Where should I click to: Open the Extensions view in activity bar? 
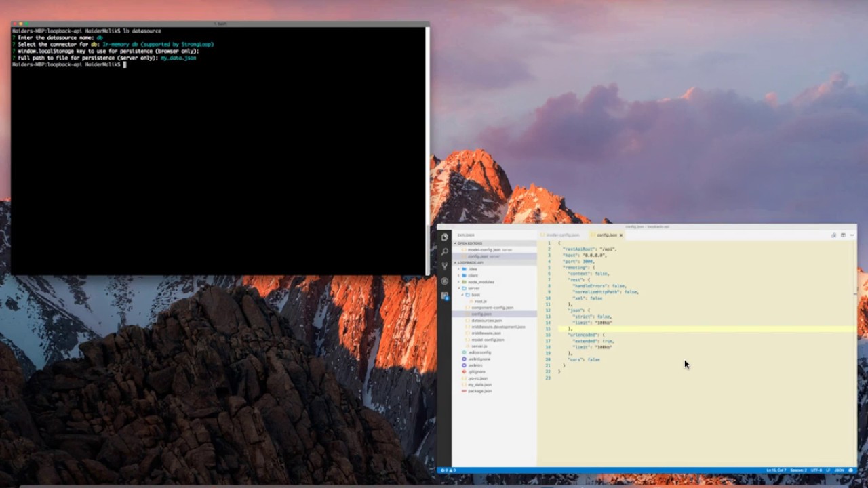[445, 296]
